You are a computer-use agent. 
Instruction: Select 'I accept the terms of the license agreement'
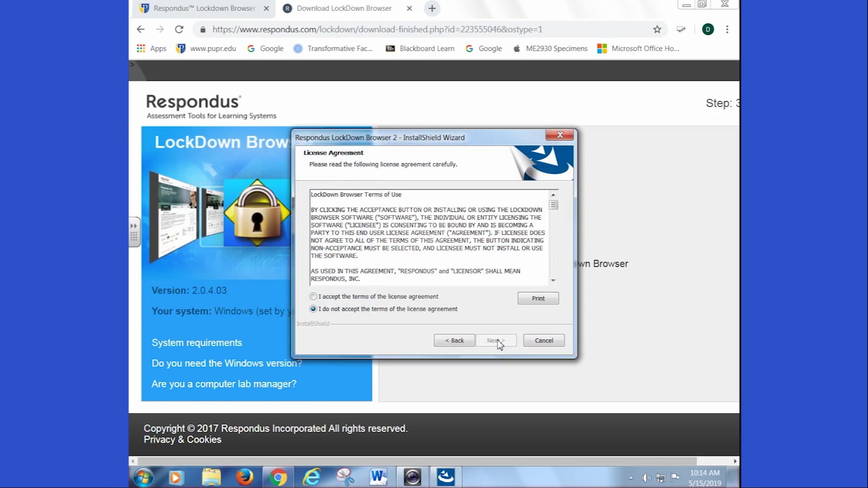313,296
